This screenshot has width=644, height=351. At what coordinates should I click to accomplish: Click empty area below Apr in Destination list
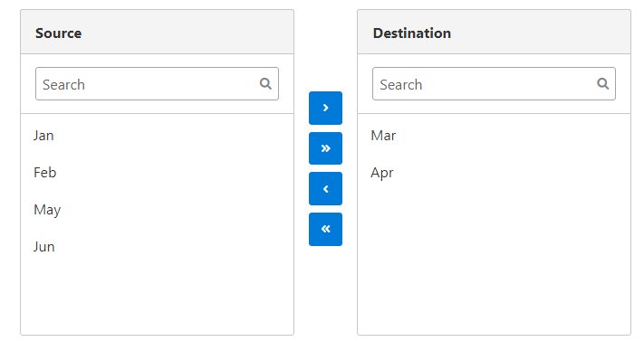pyautogui.click(x=494, y=262)
